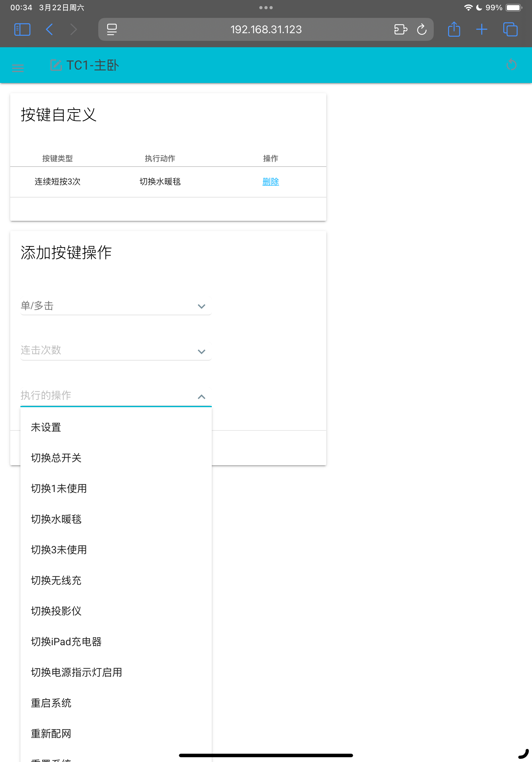Choose 切换投影仪 option
The height and width of the screenshot is (762, 532).
tap(56, 611)
